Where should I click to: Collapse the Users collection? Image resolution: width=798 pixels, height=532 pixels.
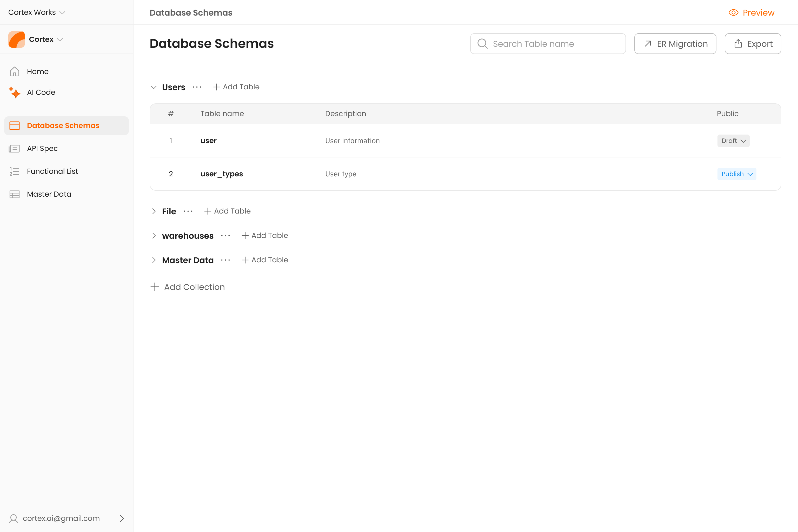pos(154,87)
